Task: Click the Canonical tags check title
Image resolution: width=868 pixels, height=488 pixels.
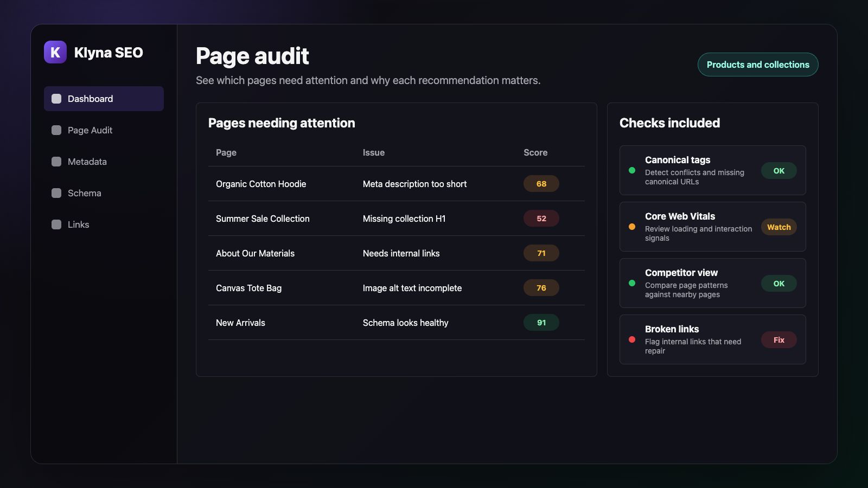Action: coord(678,160)
